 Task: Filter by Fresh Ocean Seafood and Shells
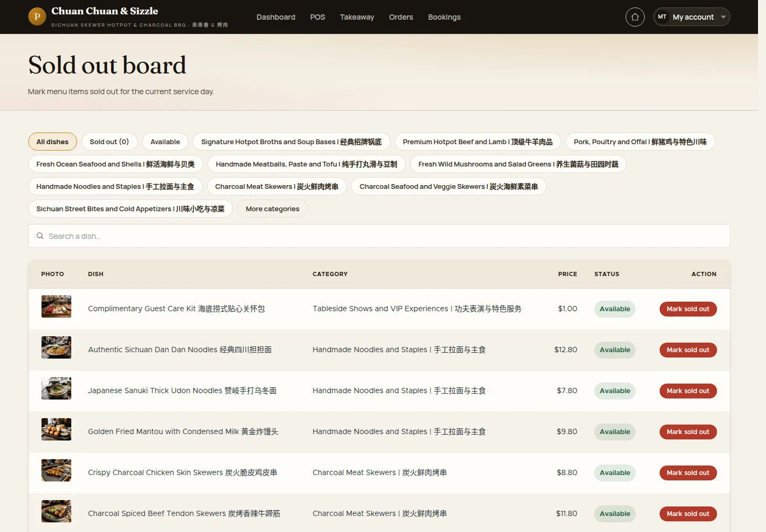pos(115,164)
